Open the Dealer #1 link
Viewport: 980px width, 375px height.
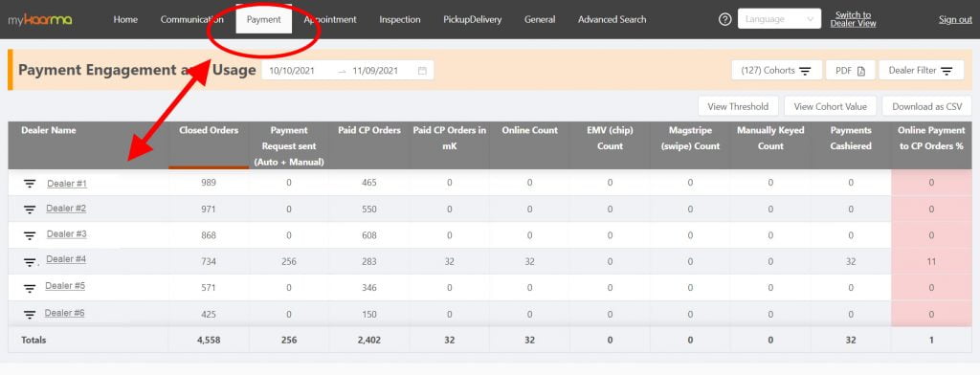click(x=67, y=184)
